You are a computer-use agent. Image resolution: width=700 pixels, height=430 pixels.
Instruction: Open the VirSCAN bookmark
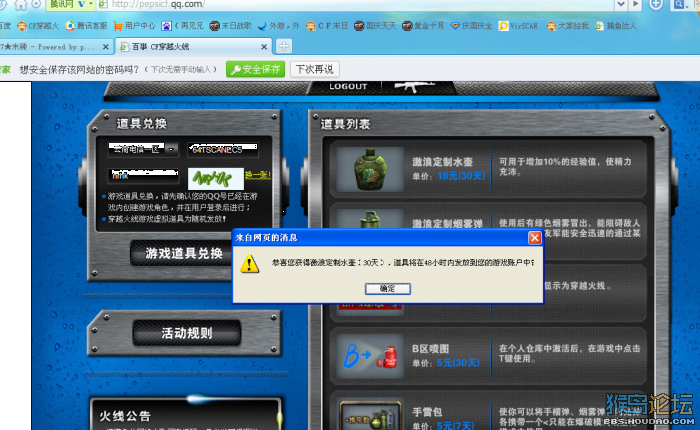pos(519,26)
